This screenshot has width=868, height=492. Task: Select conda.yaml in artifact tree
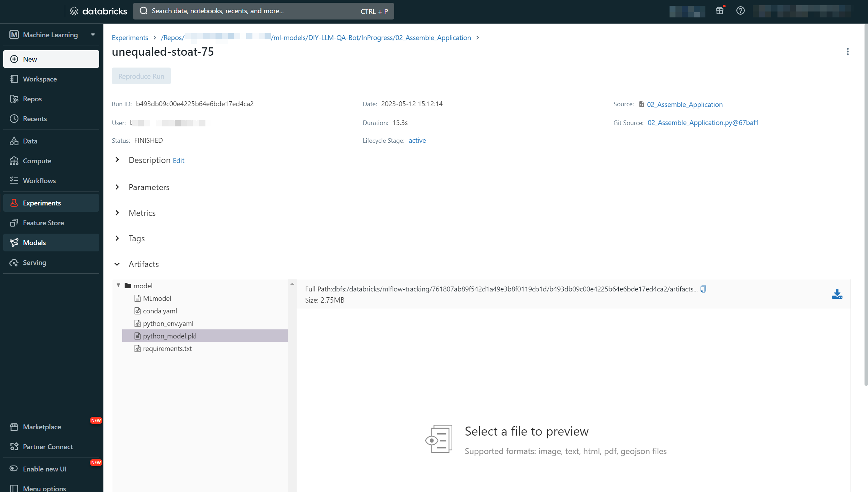(x=160, y=311)
